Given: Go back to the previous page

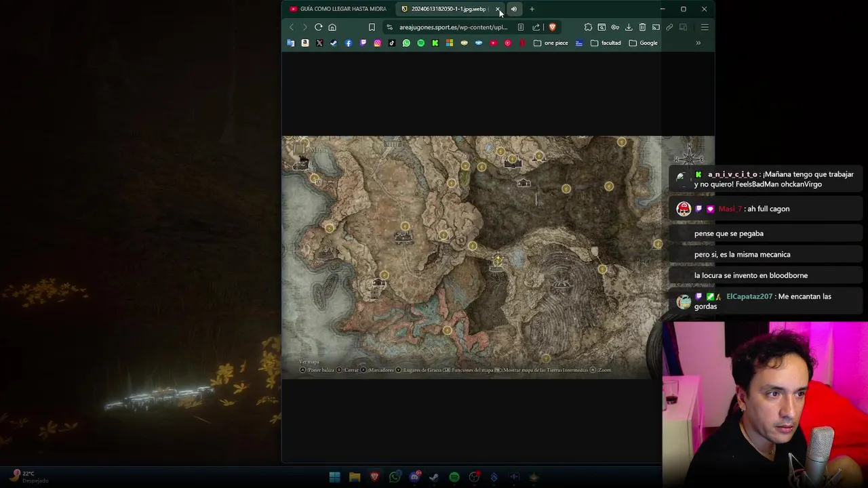Looking at the screenshot, I should 292,27.
